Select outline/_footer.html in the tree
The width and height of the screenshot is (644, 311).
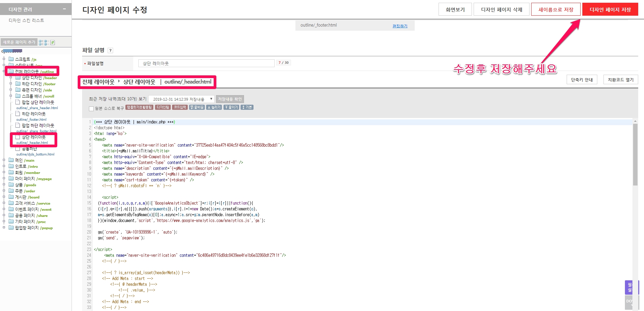pos(31,120)
